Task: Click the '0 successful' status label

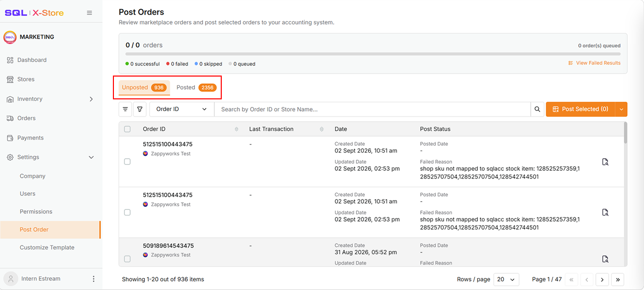Action: tap(142, 64)
